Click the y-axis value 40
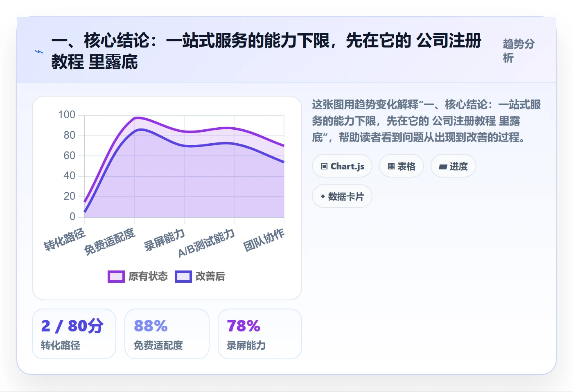Screen dimensions: 573x392 point(70,176)
